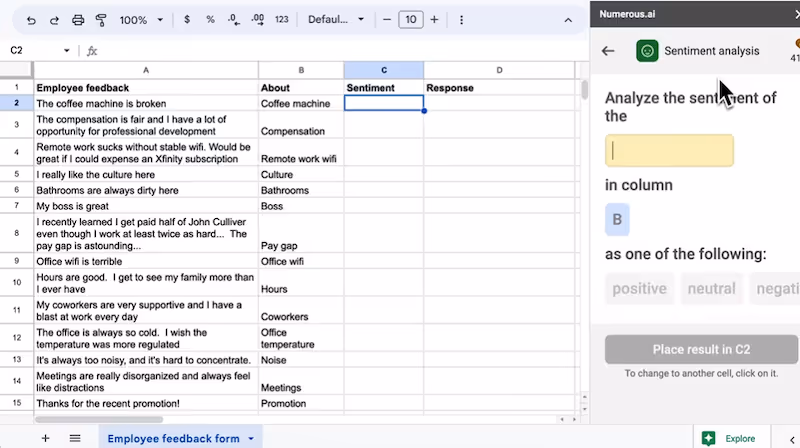The height and width of the screenshot is (448, 800).
Task: Click the 'Sentiment' header cell
Action: pos(384,88)
